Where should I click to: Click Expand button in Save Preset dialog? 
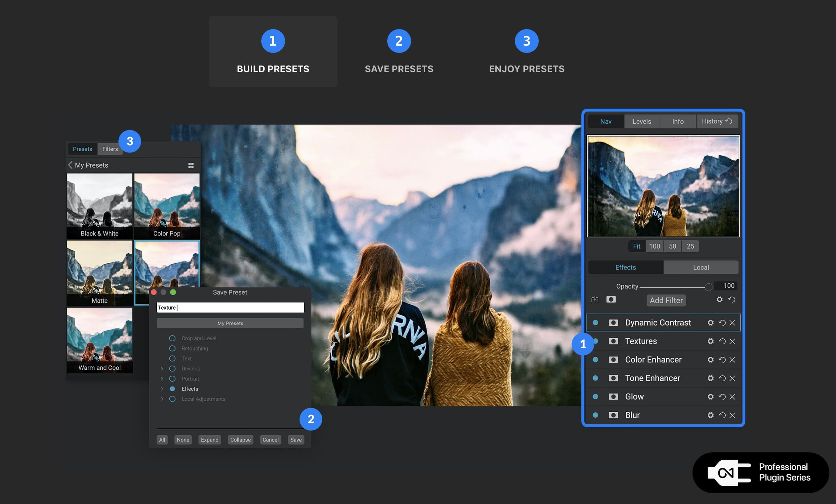coord(209,440)
